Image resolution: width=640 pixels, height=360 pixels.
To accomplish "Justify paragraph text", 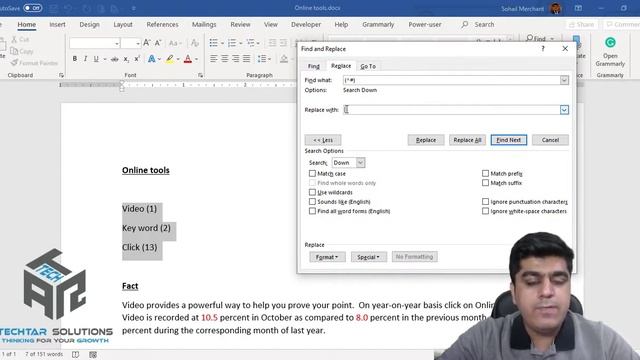I will pos(247,59).
